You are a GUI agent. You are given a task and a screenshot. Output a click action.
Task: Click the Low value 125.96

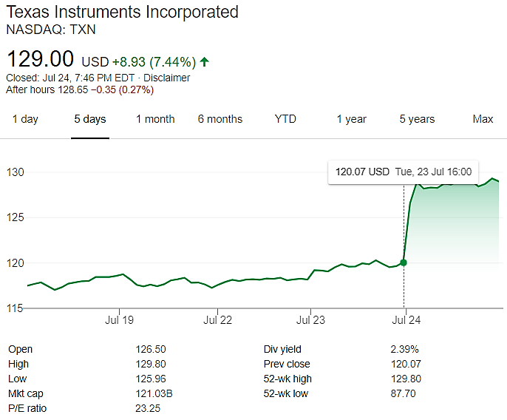click(x=151, y=379)
